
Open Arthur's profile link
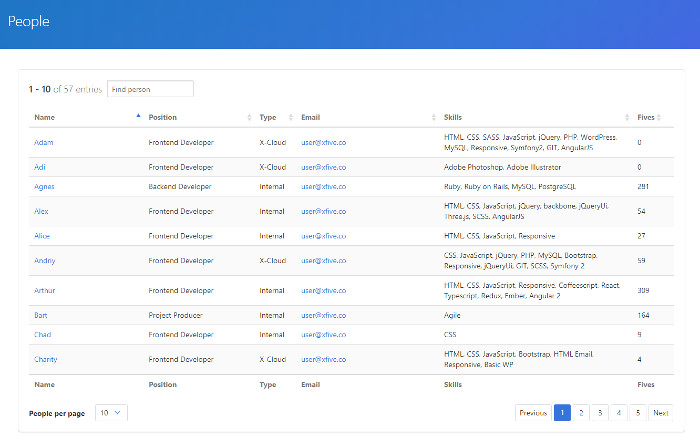[x=45, y=290]
